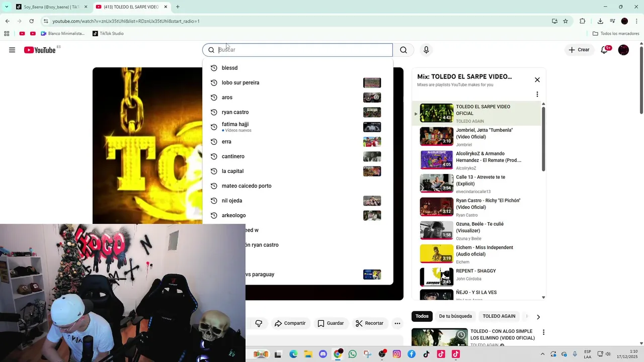Open Todos los marcadores folder
Viewport: 644px width, 362px height.
[x=616, y=34]
